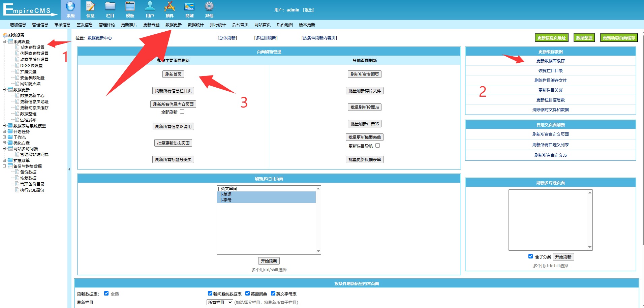Open the 所有栏目 dropdown

click(220, 302)
